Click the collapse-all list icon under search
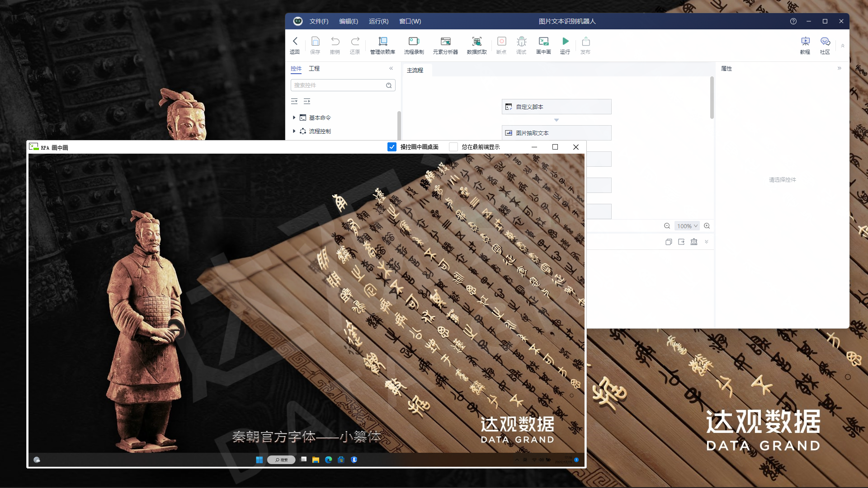868x488 pixels. click(x=294, y=101)
